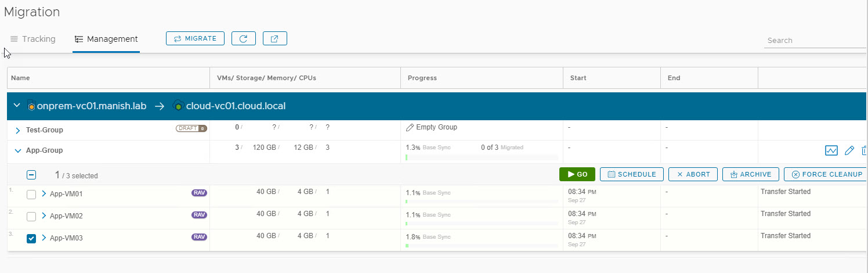Click RAV badge on App-VM02
The image size is (868, 273).
click(199, 215)
